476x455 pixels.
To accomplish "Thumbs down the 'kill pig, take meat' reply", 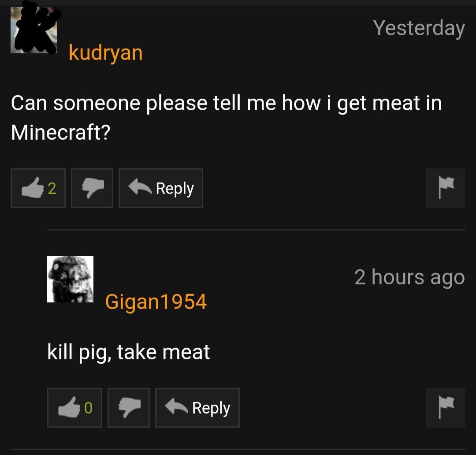I will click(129, 408).
